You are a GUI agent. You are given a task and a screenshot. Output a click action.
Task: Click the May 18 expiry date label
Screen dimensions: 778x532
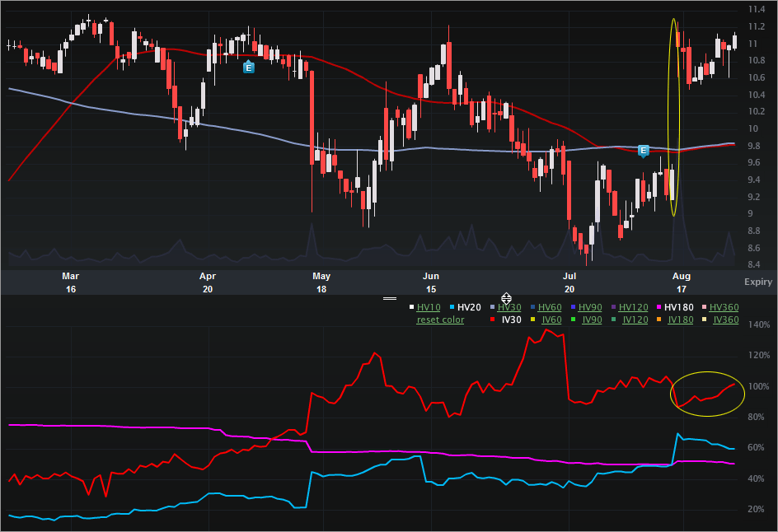point(321,282)
